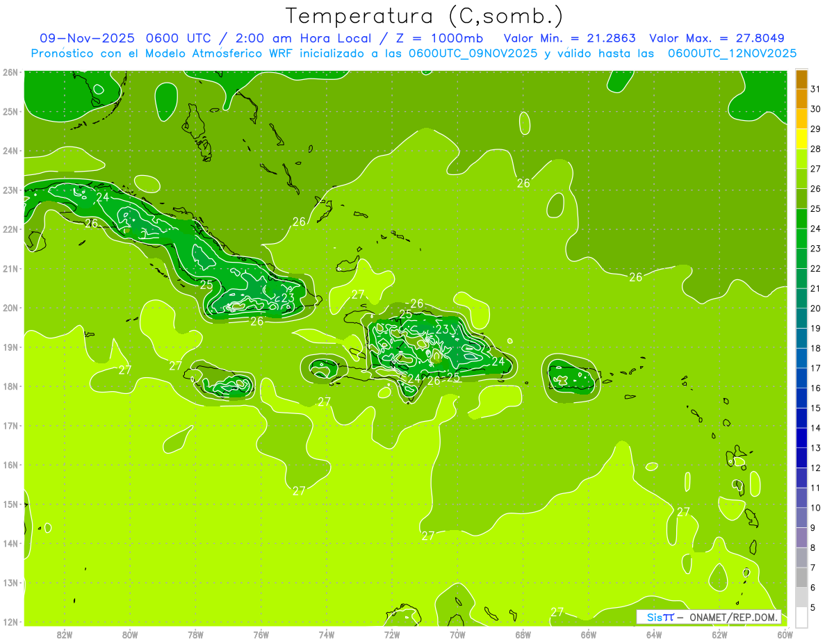Click the title "Temperatura (C,somb.)"
This screenshot has height=644, width=834.
(425, 16)
